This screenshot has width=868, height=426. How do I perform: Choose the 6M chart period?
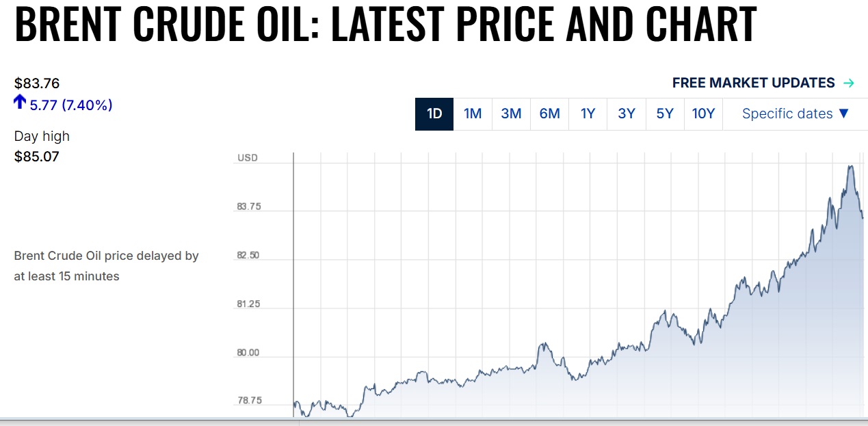549,114
